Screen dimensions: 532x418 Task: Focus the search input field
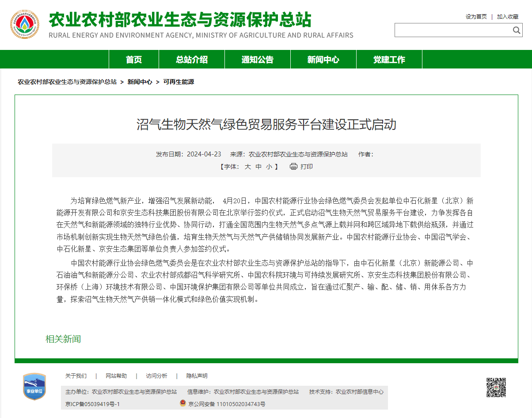coord(453,30)
